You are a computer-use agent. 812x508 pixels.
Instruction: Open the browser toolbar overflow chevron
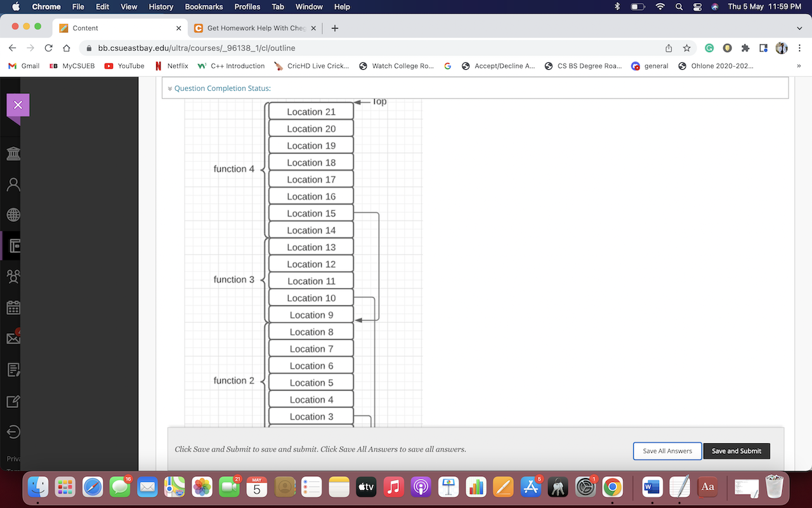(799, 28)
